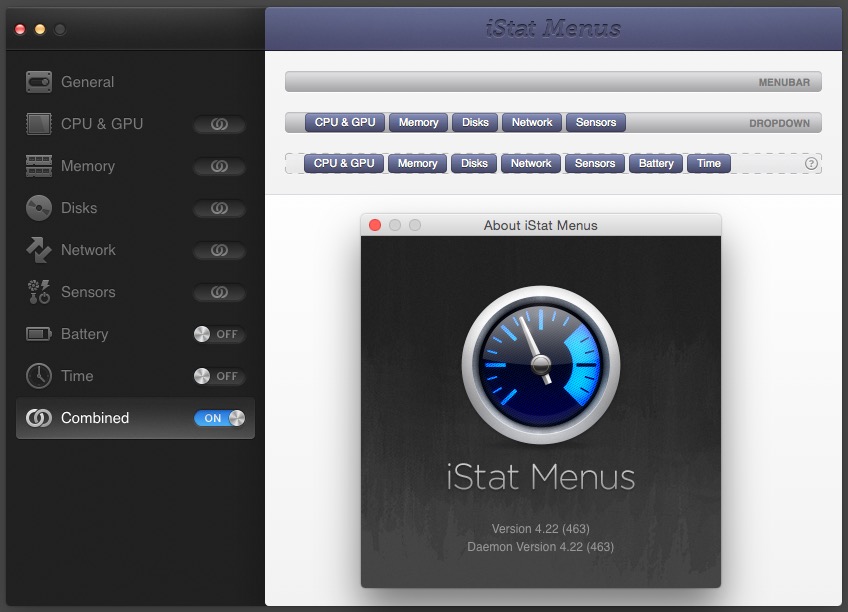Turn off the Combined switch
This screenshot has width=848, height=612.
220,418
